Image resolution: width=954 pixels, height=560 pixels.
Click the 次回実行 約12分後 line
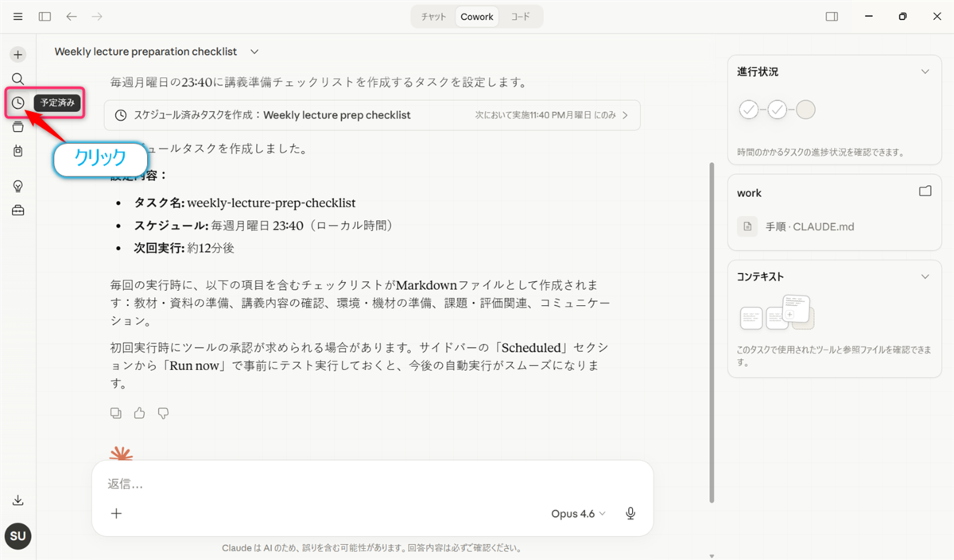(x=184, y=248)
